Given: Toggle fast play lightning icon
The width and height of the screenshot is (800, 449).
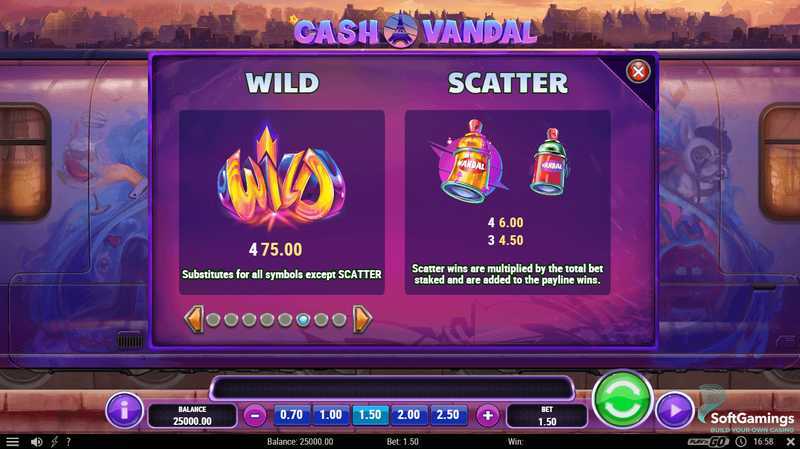Looking at the screenshot, I should point(54,442).
